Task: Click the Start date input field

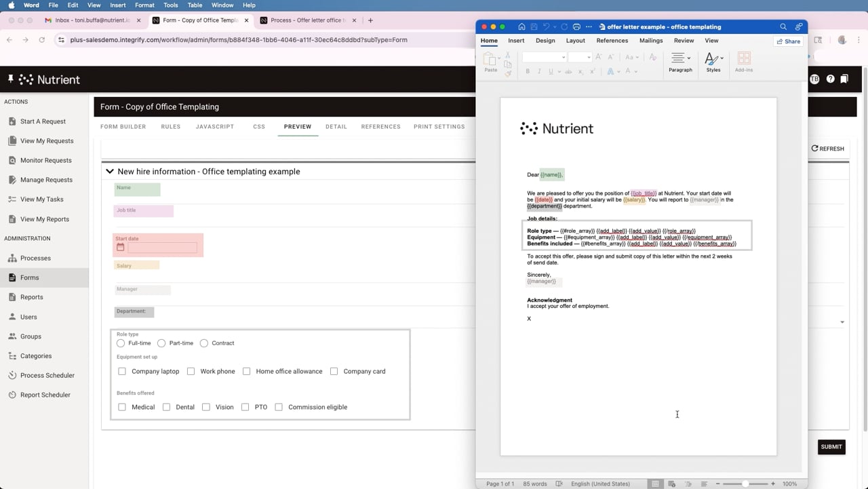Action: click(162, 248)
